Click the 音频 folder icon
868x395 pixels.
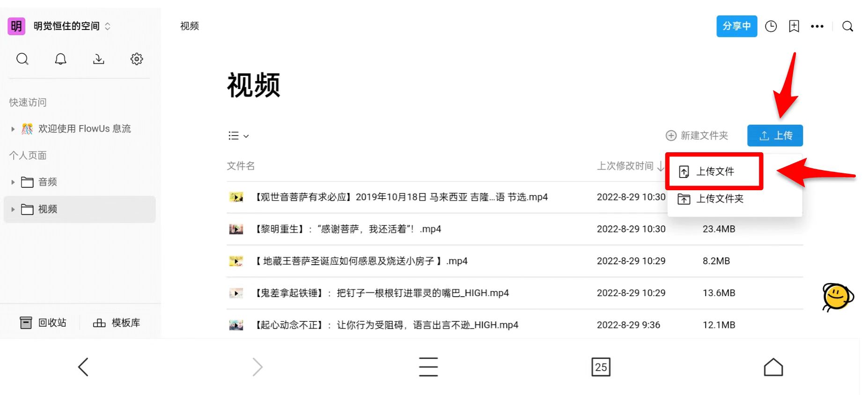point(28,182)
